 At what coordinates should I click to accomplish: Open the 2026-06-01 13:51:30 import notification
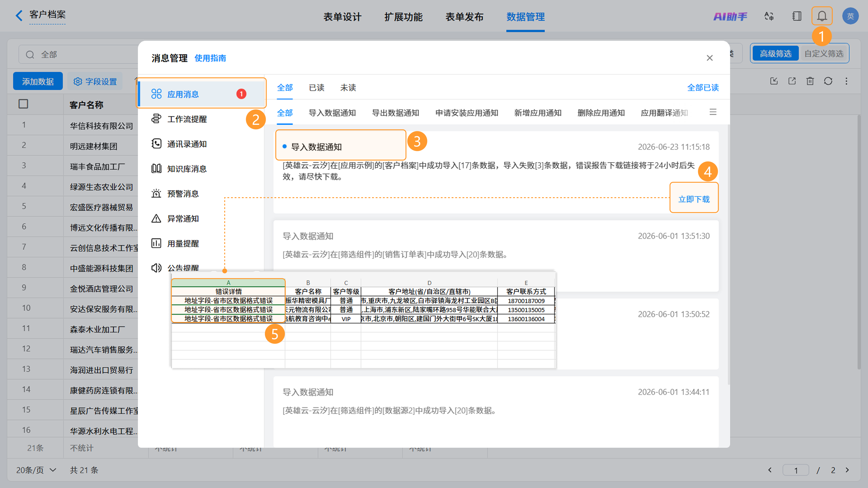coord(496,256)
